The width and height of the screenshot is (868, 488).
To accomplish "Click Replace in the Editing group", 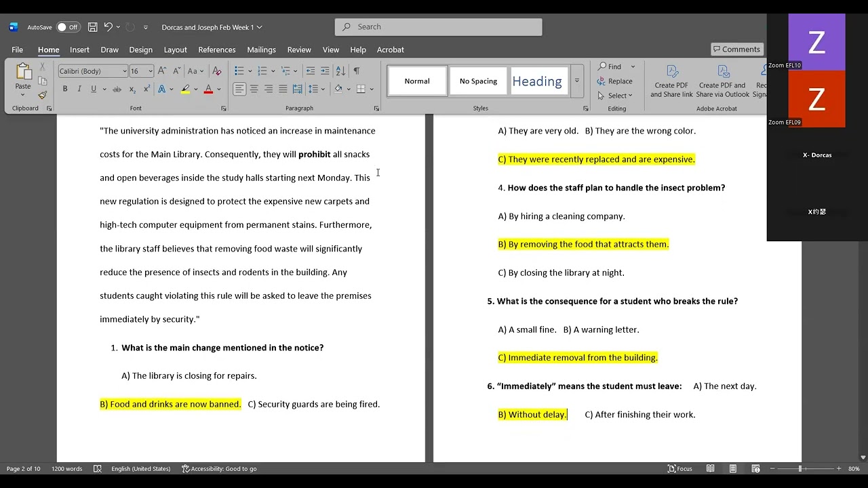I will pyautogui.click(x=615, y=81).
